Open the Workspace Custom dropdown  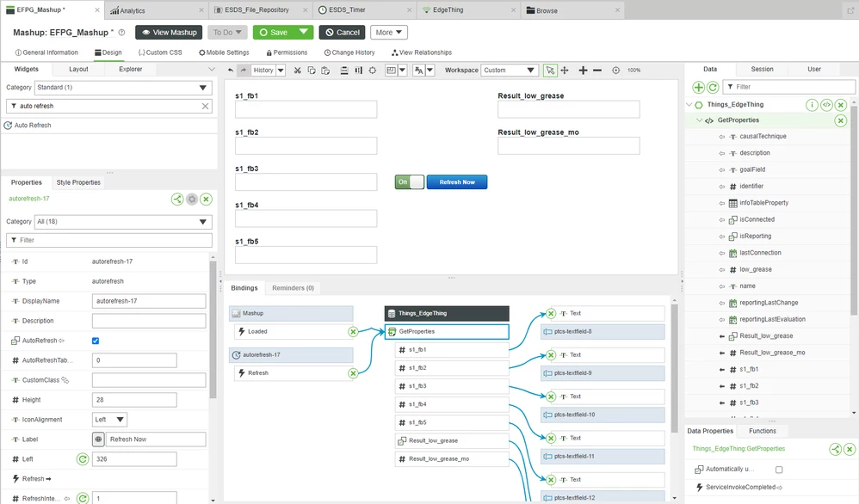(509, 70)
